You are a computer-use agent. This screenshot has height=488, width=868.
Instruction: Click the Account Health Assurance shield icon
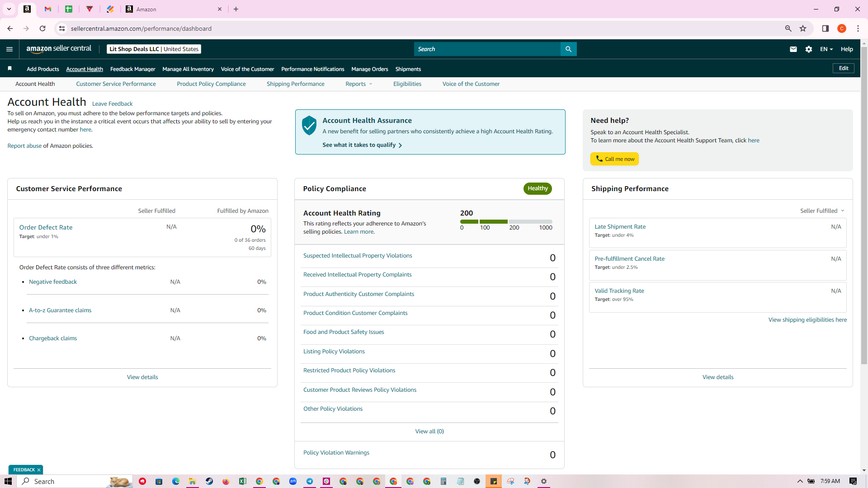coord(309,125)
